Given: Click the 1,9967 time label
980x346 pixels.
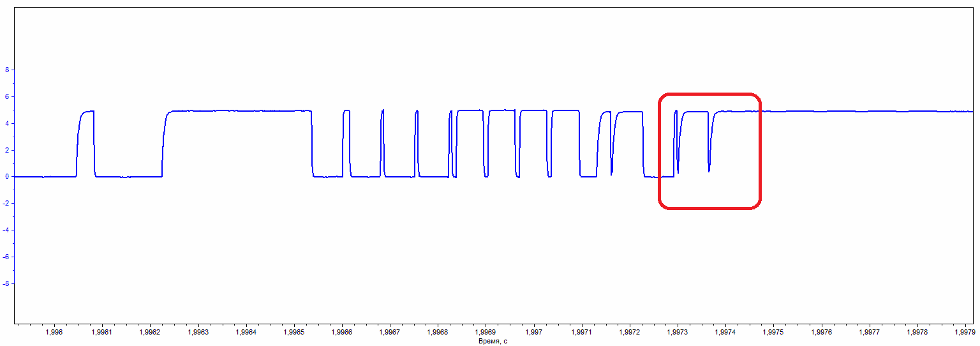Looking at the screenshot, I should click(x=390, y=333).
